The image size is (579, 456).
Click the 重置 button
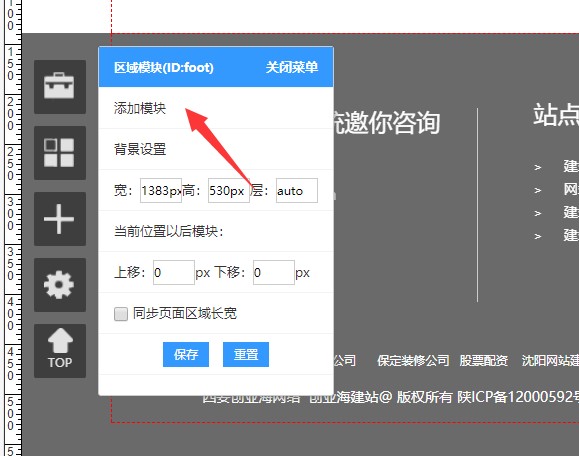(x=246, y=354)
